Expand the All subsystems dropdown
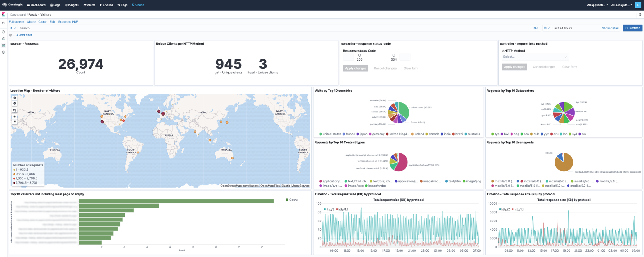 [x=621, y=5]
